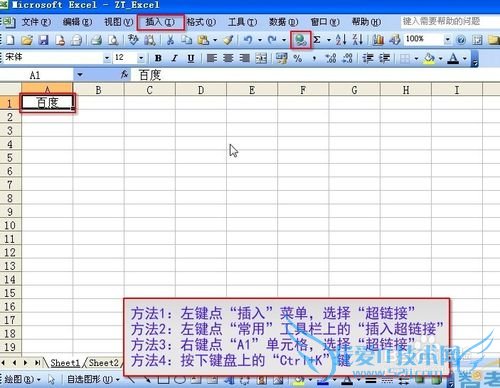Select column D header
Image resolution: width=500 pixels, height=388 pixels.
click(x=201, y=90)
